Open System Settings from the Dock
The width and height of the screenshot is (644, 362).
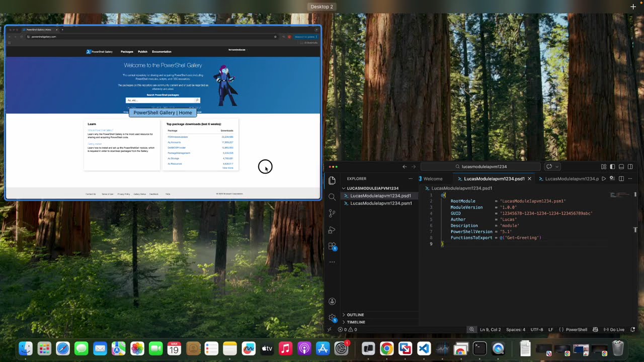[x=342, y=348]
